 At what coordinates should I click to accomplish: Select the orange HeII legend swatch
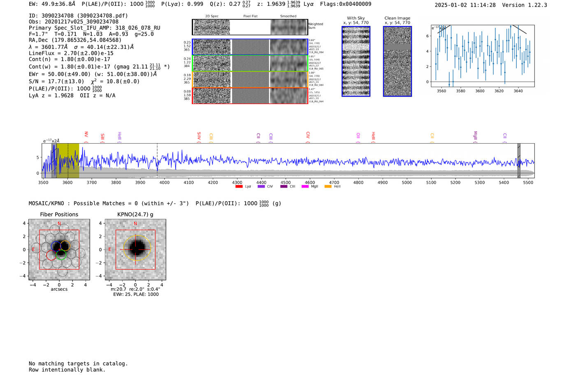pyautogui.click(x=328, y=187)
